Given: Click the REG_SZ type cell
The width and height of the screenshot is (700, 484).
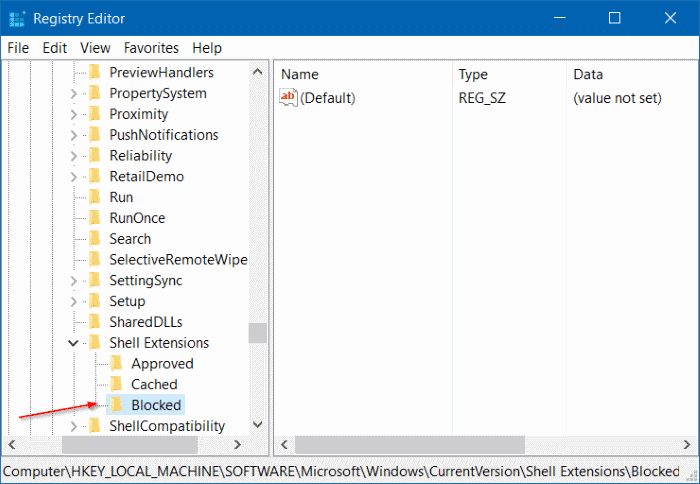Looking at the screenshot, I should 482,98.
